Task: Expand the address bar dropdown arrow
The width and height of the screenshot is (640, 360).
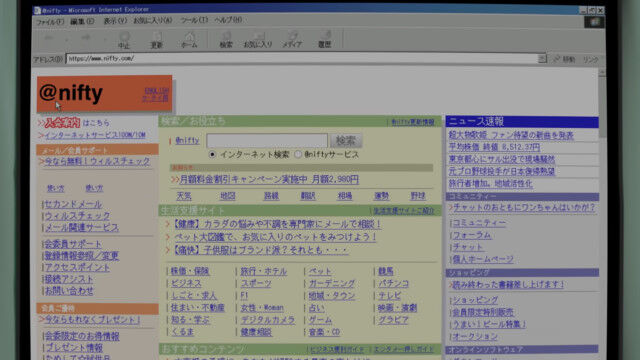Action: click(542, 59)
